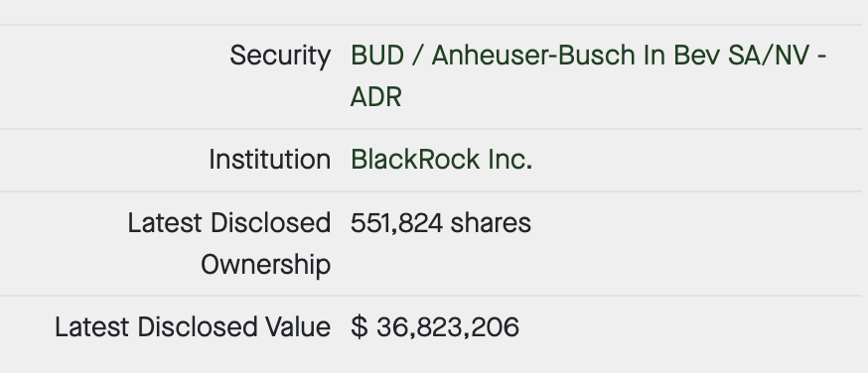This screenshot has height=373, width=868.
Task: Click the word Value in the bottom label
Action: point(298,326)
